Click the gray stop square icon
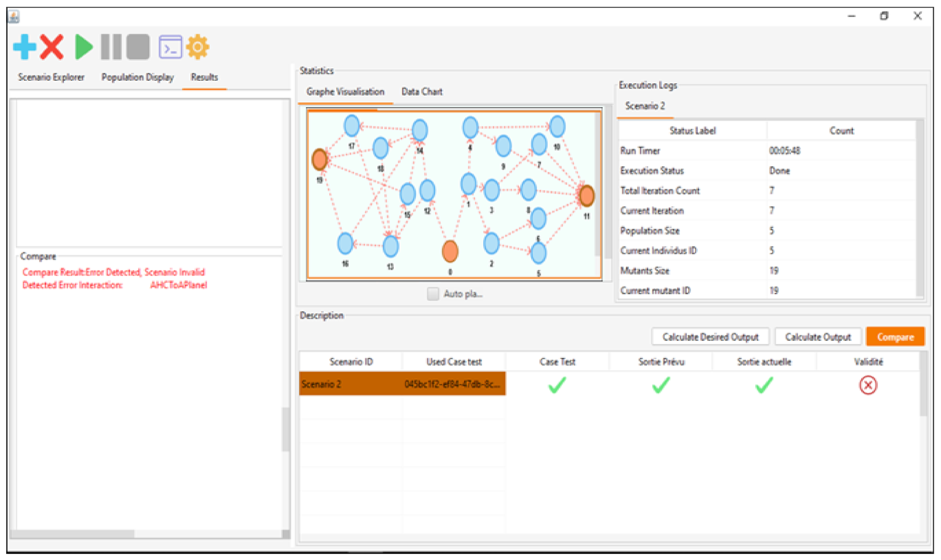Image resolution: width=941 pixels, height=560 pixels. [138, 47]
